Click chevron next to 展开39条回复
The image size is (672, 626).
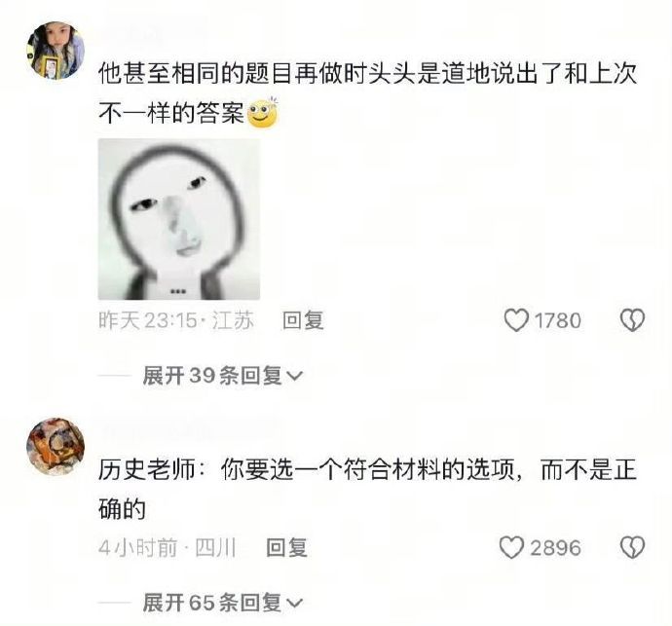[294, 376]
